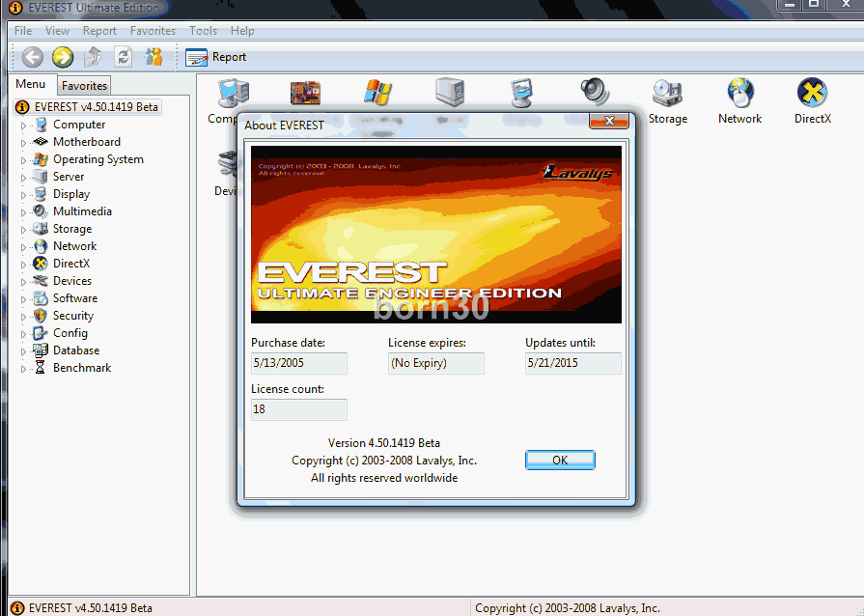Image resolution: width=864 pixels, height=616 pixels.
Task: Open the Operating System Windows-flag icon
Action: point(377,93)
